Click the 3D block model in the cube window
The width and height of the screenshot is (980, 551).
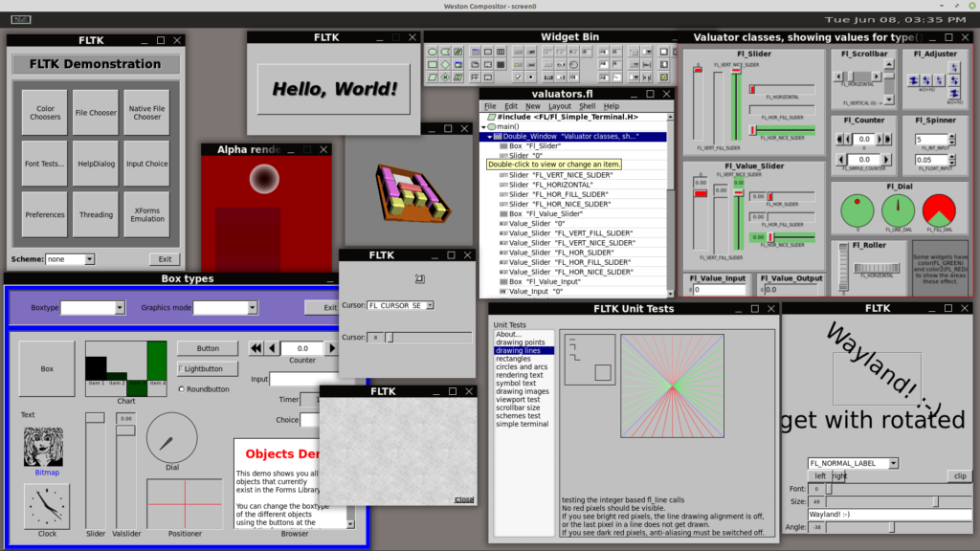[412, 192]
